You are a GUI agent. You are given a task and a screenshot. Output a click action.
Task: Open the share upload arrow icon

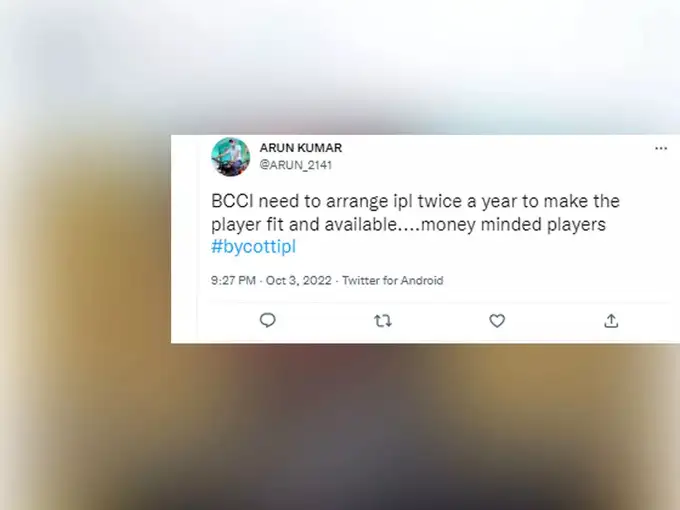pos(611,320)
